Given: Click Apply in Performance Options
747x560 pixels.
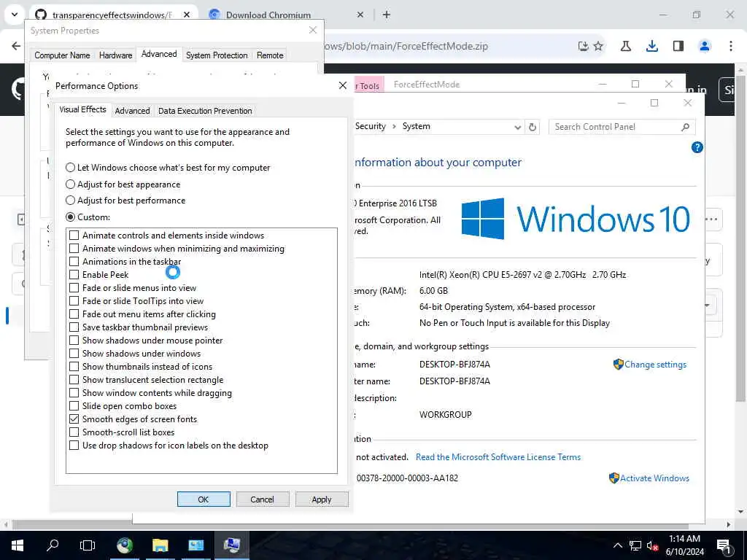Looking at the screenshot, I should (322, 499).
